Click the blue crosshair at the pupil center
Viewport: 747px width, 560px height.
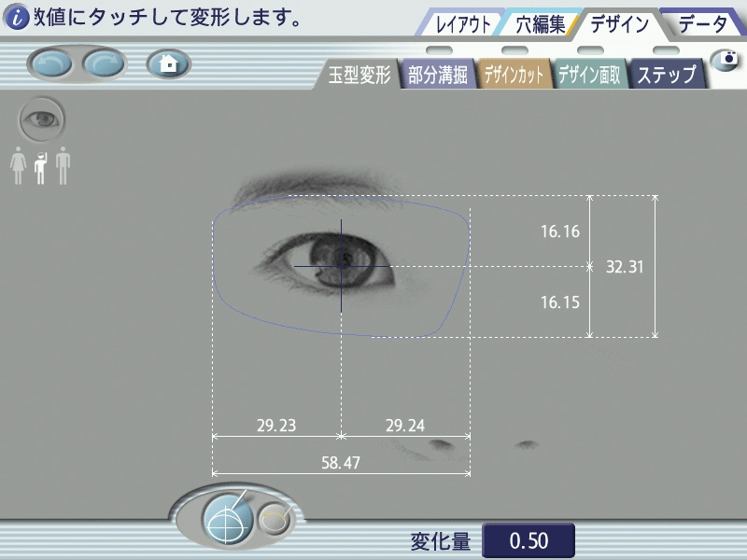(x=341, y=266)
